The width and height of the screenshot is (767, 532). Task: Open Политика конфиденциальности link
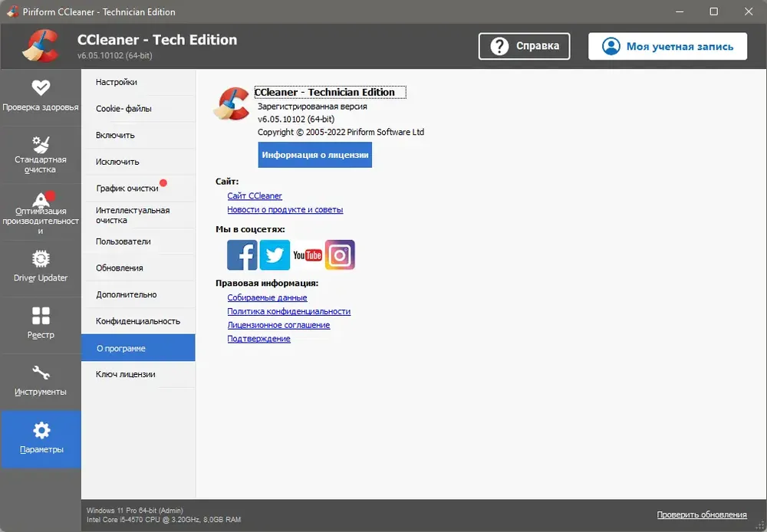point(288,311)
